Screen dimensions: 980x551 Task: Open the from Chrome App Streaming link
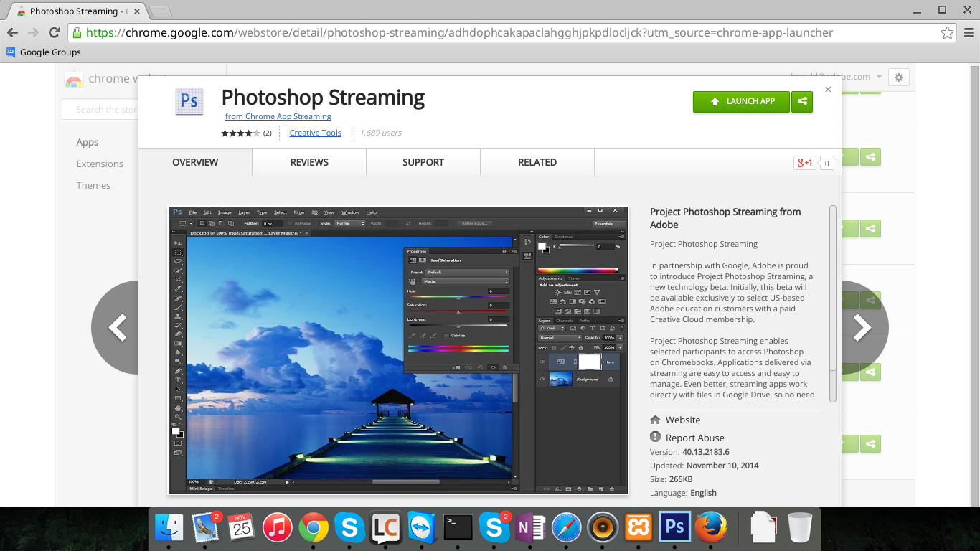(278, 116)
